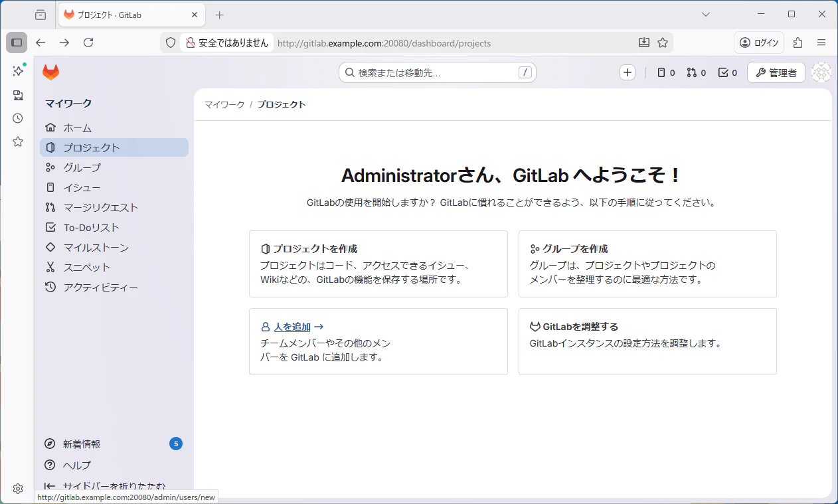
Task: Open sidebar customize gear icon
Action: (x=18, y=489)
